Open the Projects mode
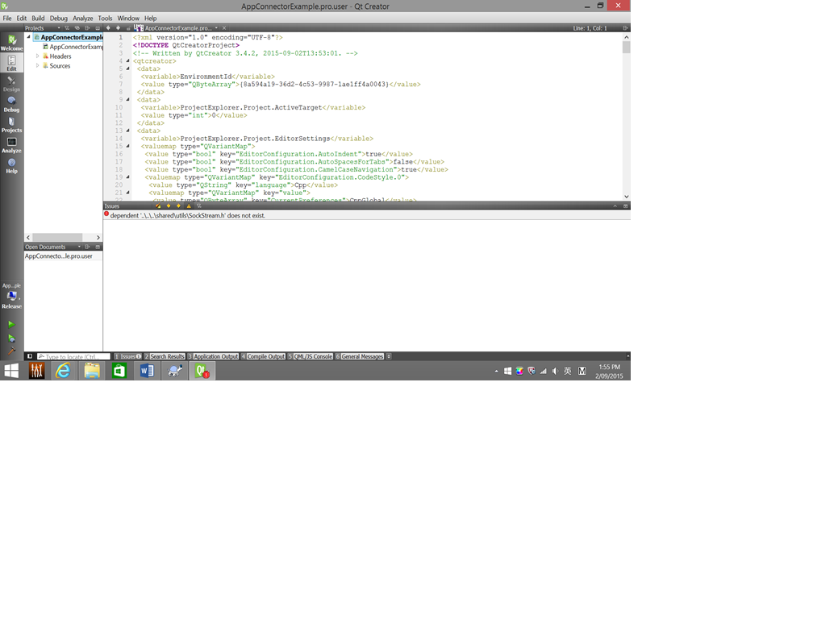Screen dimensions: 813x644 click(11, 124)
